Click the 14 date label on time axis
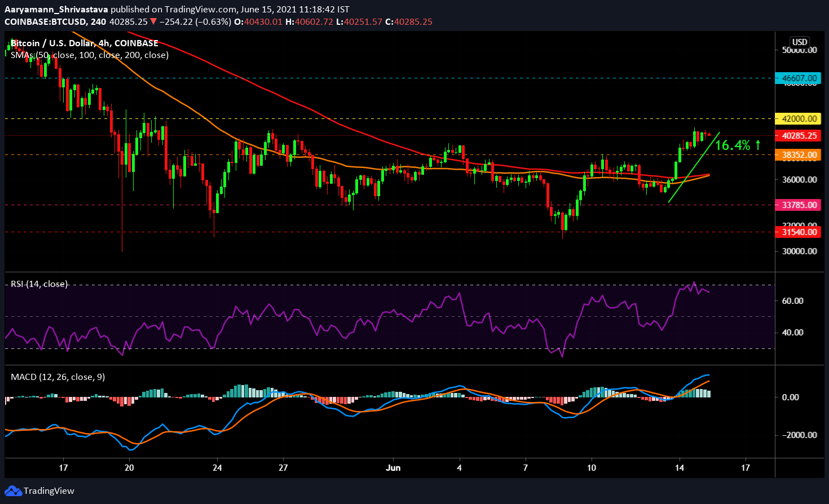 coord(680,467)
